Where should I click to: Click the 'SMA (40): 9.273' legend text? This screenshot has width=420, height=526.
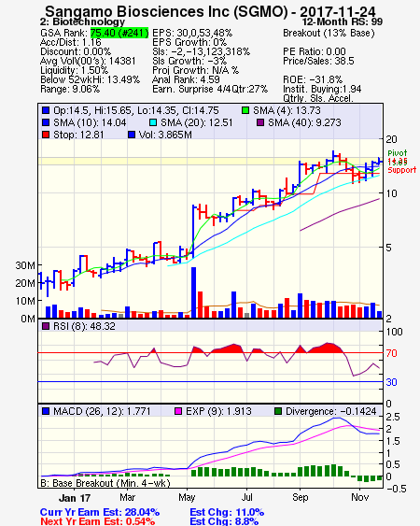pyautogui.click(x=304, y=122)
